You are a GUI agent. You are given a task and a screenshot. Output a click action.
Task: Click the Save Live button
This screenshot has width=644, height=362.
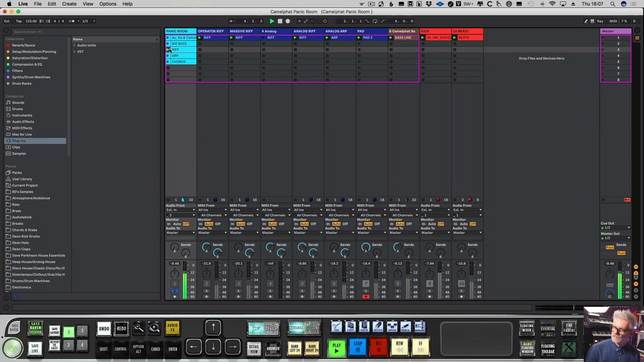coord(36,349)
